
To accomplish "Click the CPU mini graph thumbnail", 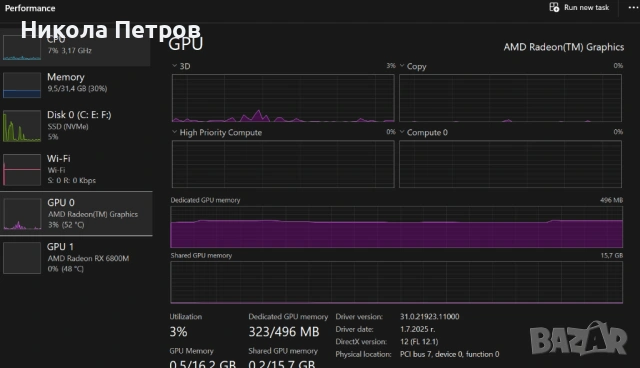I will [x=22, y=48].
